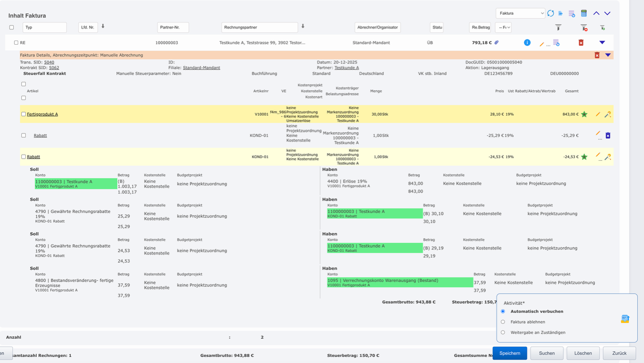Choose Weitergabe an Zuständigen radio option
The image size is (644, 363).
(503, 333)
